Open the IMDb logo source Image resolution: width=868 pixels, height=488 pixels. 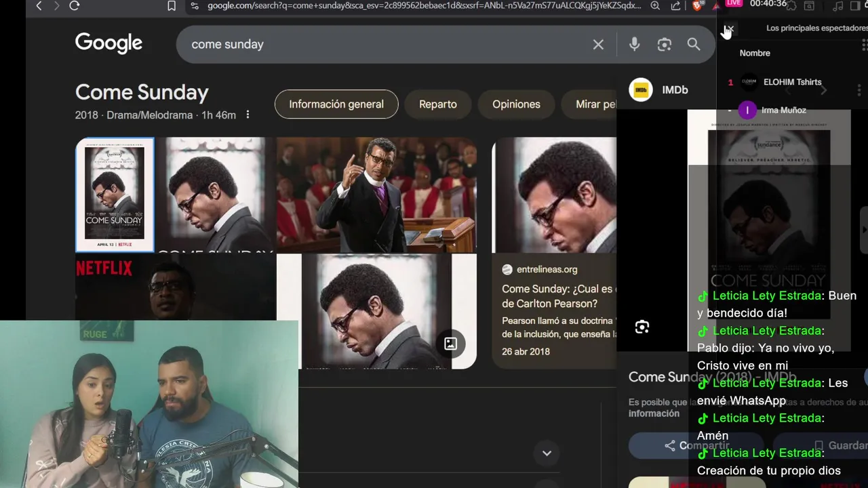click(x=641, y=89)
